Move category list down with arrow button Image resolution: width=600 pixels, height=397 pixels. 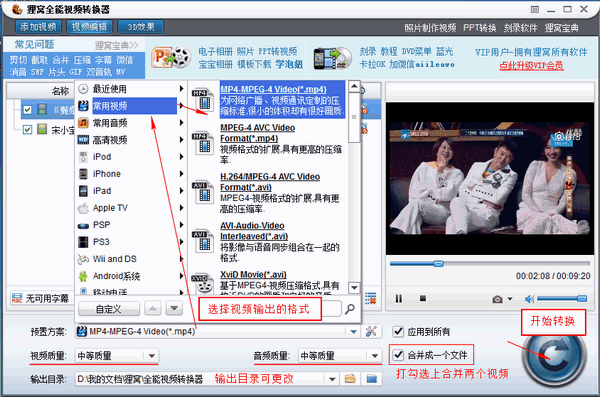tap(174, 308)
